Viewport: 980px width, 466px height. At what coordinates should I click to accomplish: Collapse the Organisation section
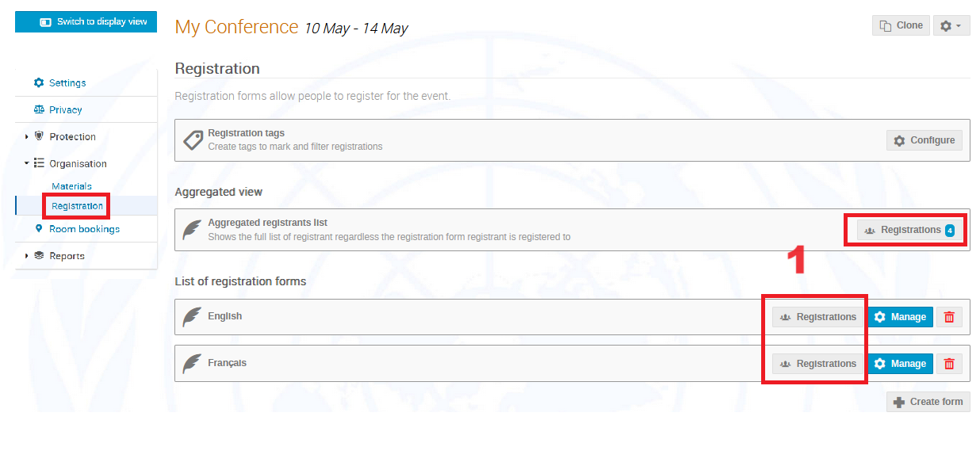(x=26, y=163)
